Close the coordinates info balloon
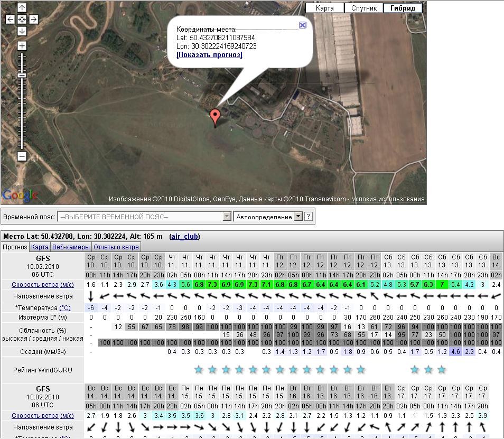Image resolution: width=504 pixels, height=439 pixels. [302, 25]
